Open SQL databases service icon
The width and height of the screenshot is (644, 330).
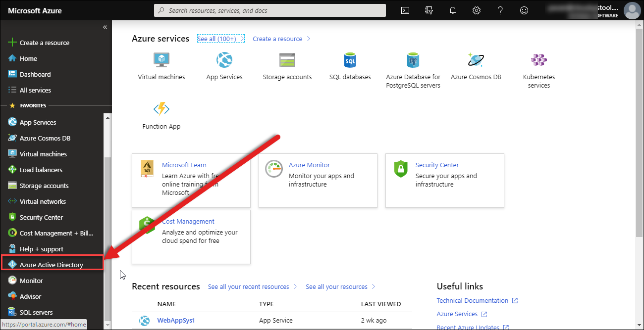click(350, 60)
